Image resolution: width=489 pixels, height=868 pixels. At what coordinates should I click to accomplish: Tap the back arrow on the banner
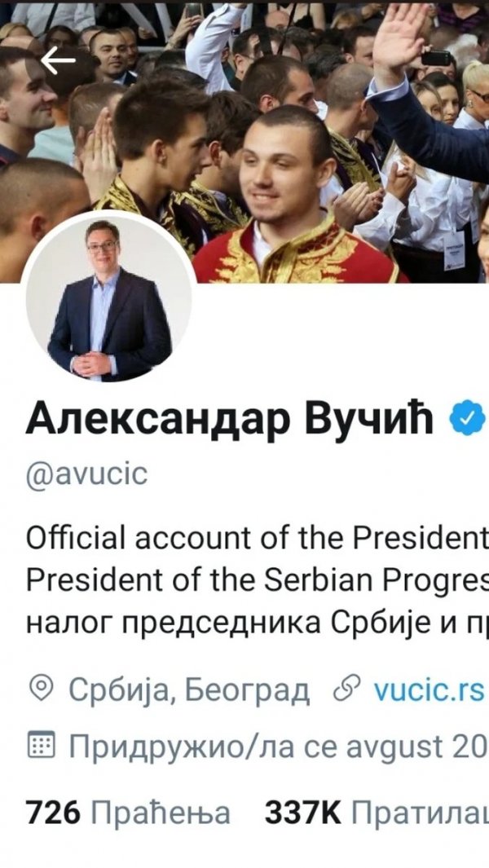click(58, 59)
